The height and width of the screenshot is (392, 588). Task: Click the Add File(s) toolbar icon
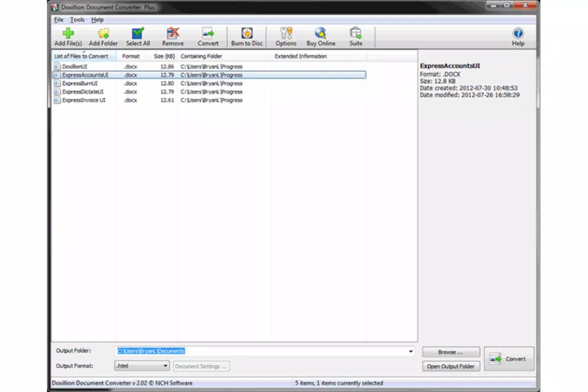tap(68, 37)
